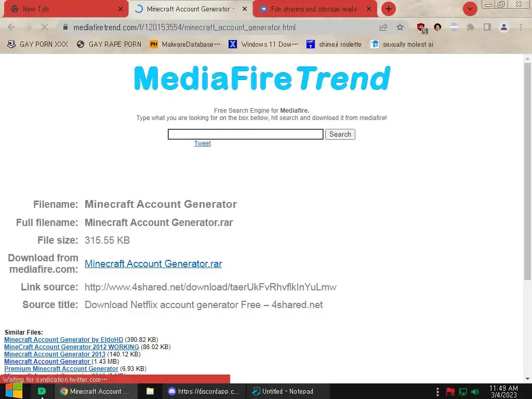The height and width of the screenshot is (399, 532).
Task: Click the browser back arrow
Action: [x=11, y=27]
